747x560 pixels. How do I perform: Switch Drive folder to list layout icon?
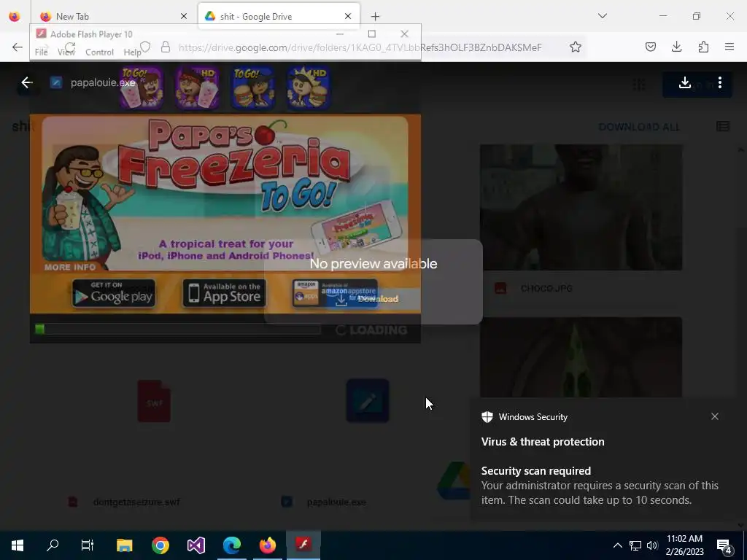[x=723, y=126]
